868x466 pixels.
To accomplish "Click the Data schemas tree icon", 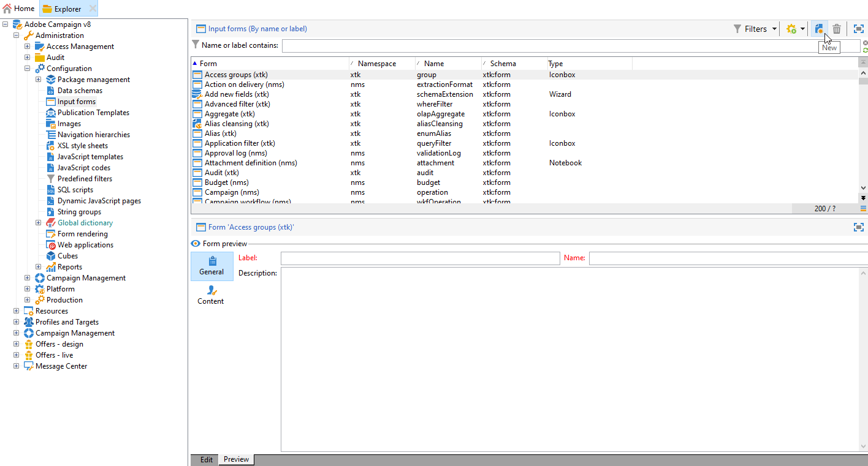I will click(x=51, y=91).
